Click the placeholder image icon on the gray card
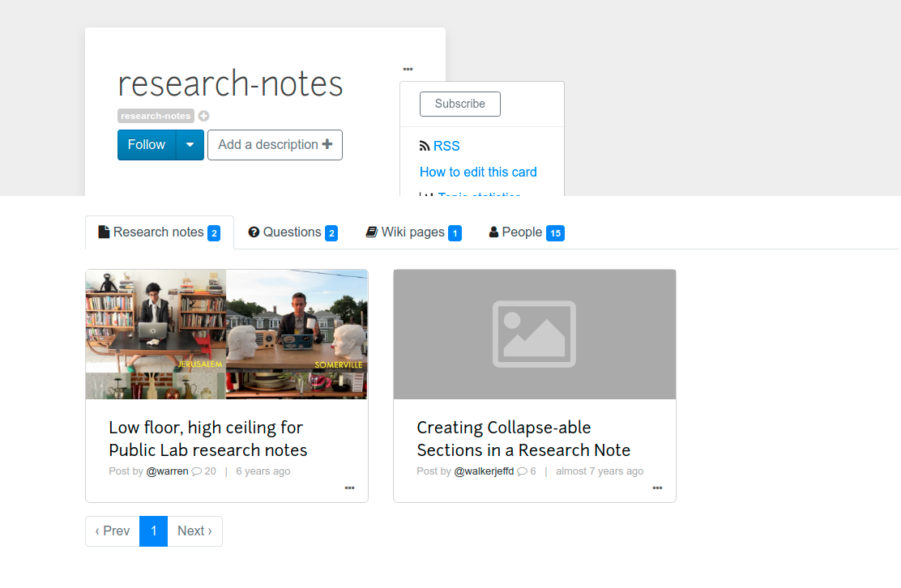Screen dimensions: 901x588 coord(534,334)
